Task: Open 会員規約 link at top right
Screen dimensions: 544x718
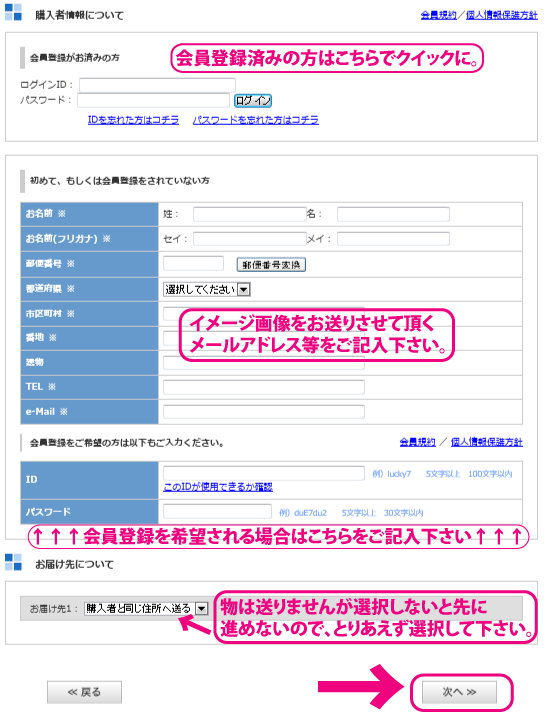Action: pos(438,15)
